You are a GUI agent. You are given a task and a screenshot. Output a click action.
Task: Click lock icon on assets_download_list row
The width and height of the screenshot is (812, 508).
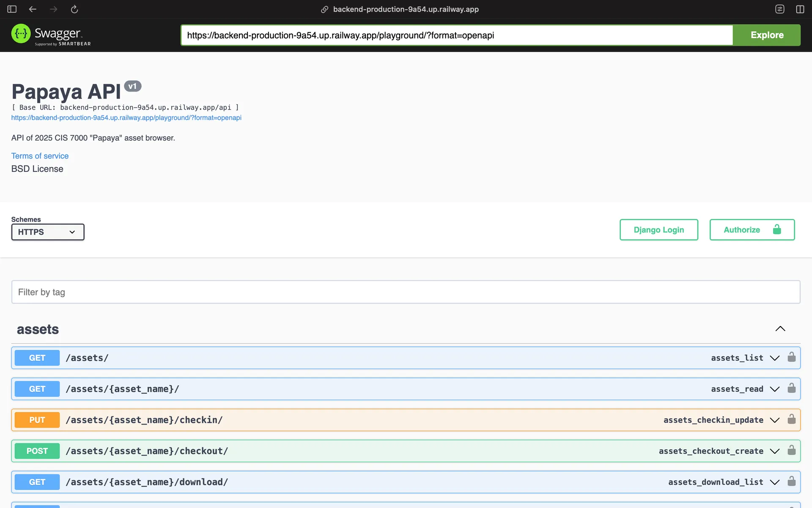pos(791,481)
